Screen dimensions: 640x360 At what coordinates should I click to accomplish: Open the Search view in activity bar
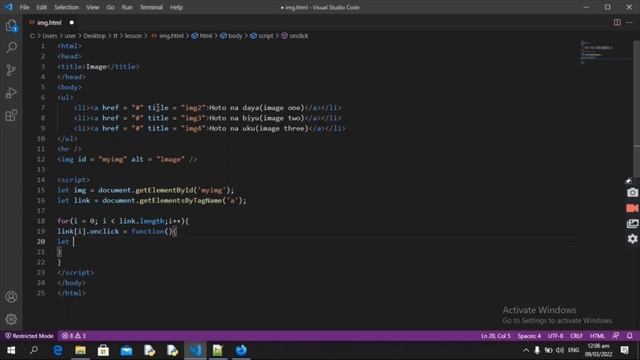[11, 48]
